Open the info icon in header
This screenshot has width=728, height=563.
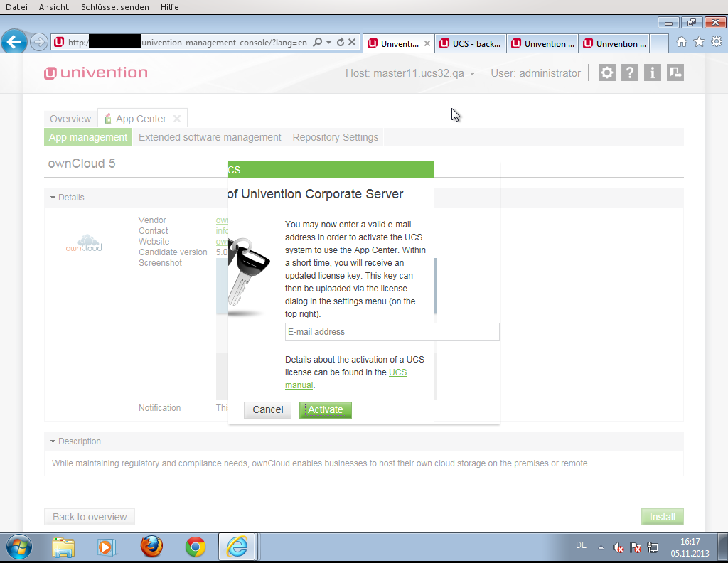[x=652, y=73]
